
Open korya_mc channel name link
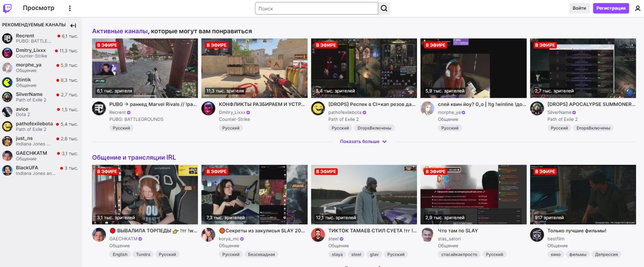[229, 239]
